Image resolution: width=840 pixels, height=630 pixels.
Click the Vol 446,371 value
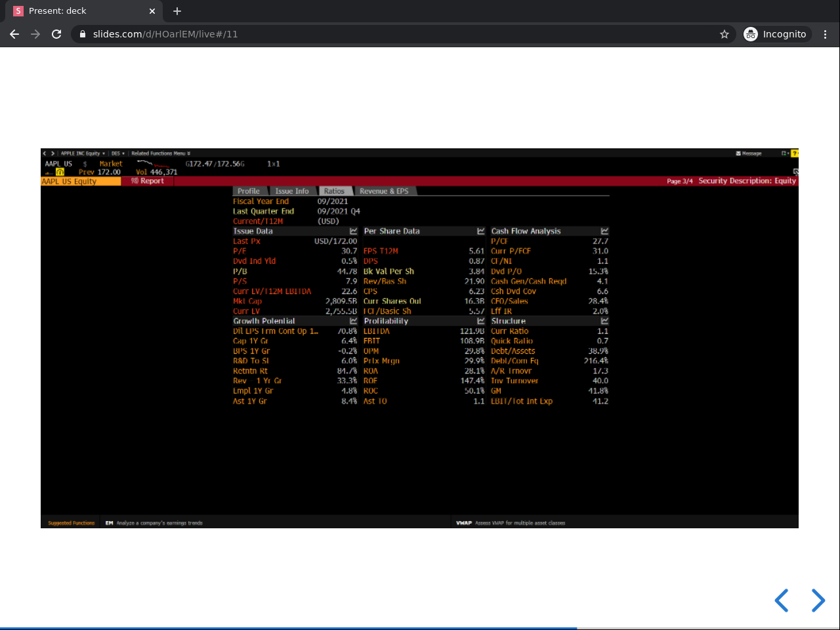pyautogui.click(x=157, y=172)
